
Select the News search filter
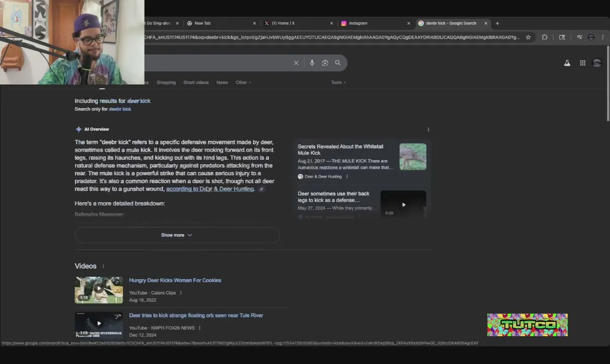(222, 82)
